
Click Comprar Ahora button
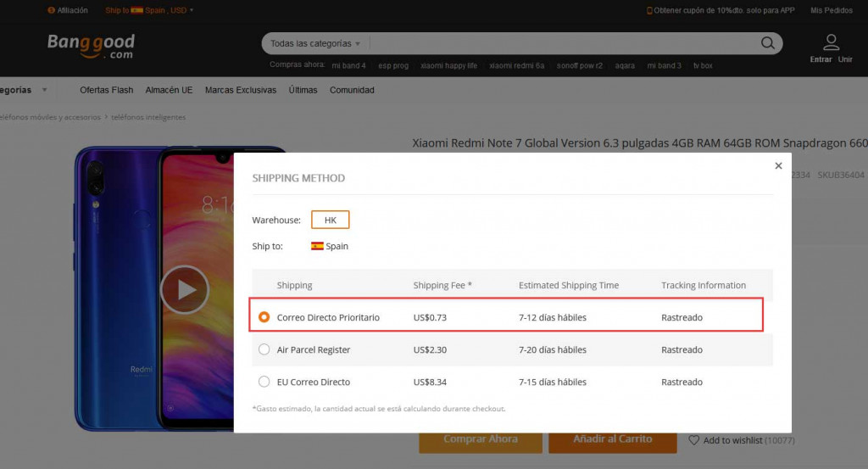click(481, 443)
